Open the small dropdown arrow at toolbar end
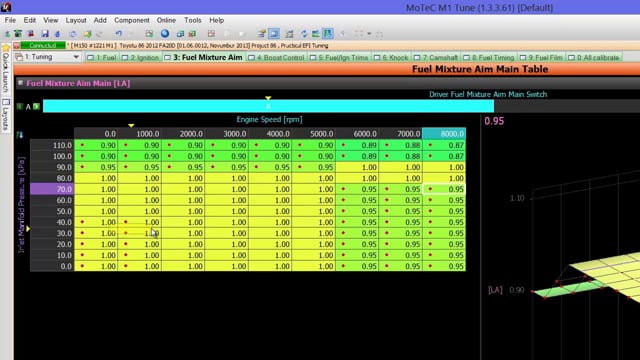 coord(369,34)
